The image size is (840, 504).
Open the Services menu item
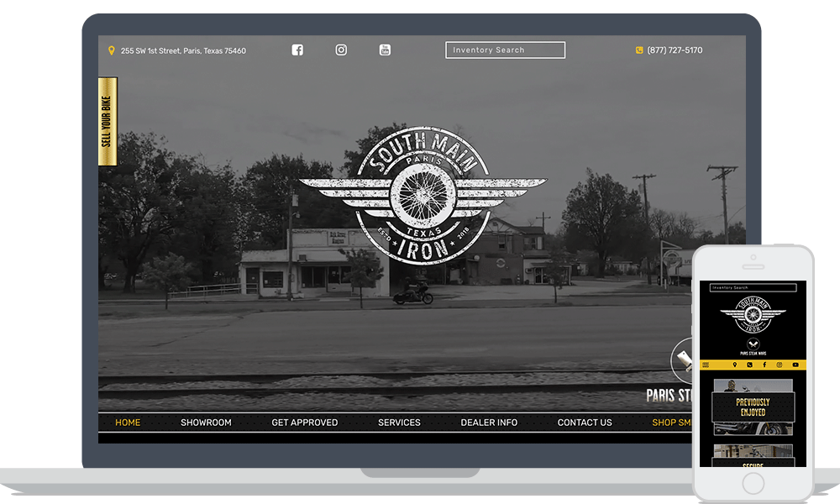(x=399, y=423)
